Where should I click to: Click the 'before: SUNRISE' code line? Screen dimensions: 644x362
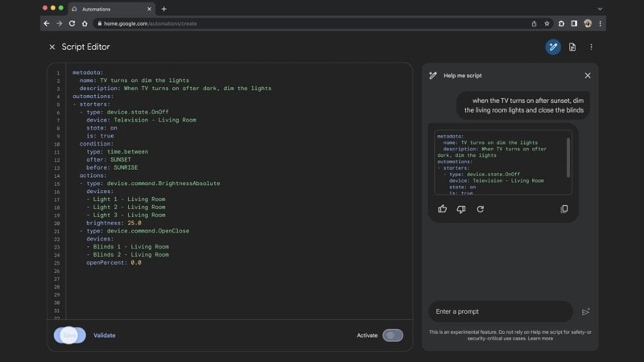point(112,167)
